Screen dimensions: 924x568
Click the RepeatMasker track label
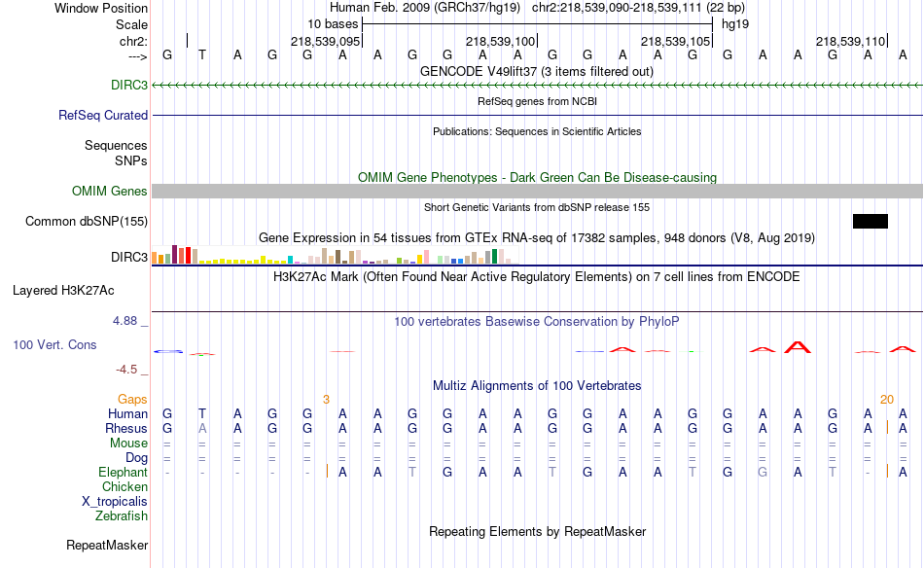click(107, 545)
